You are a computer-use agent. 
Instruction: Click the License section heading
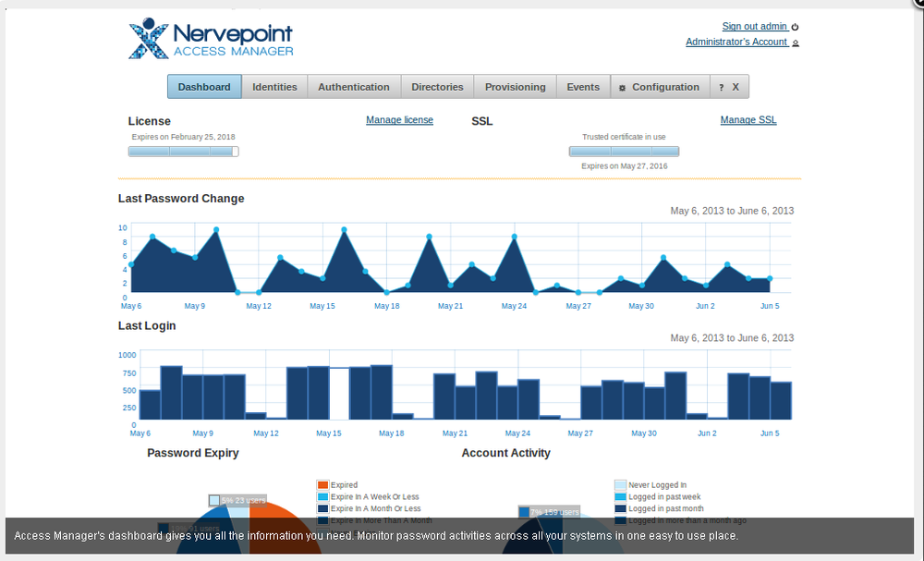[149, 121]
